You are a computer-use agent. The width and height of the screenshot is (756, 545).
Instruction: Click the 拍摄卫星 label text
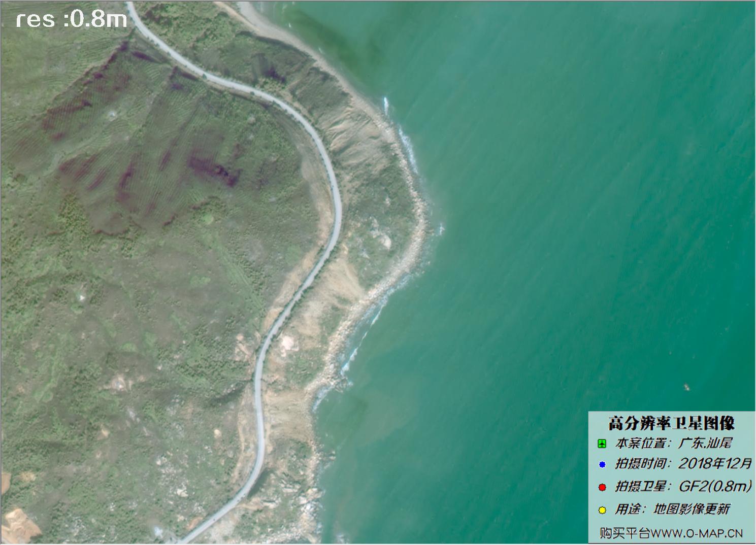(x=640, y=486)
